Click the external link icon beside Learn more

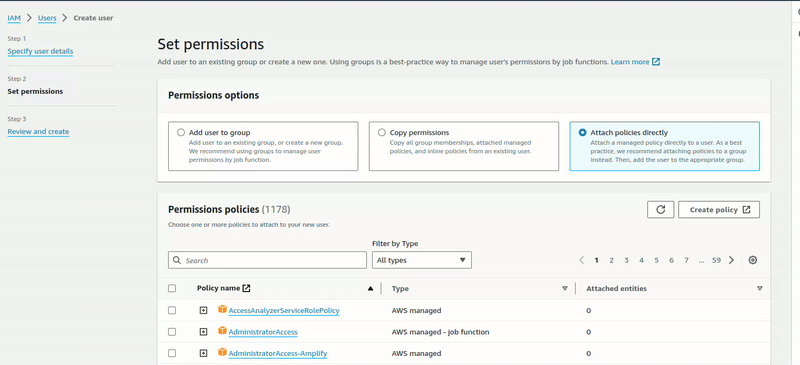point(656,62)
